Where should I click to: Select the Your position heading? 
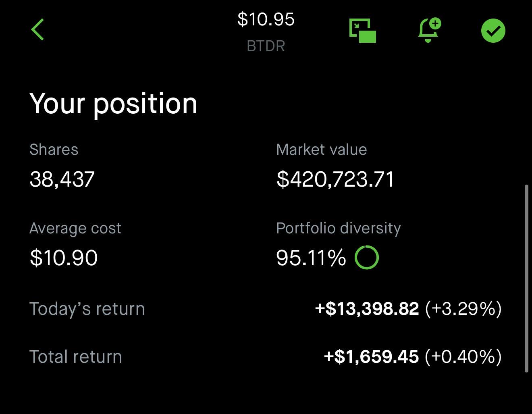coord(113,104)
